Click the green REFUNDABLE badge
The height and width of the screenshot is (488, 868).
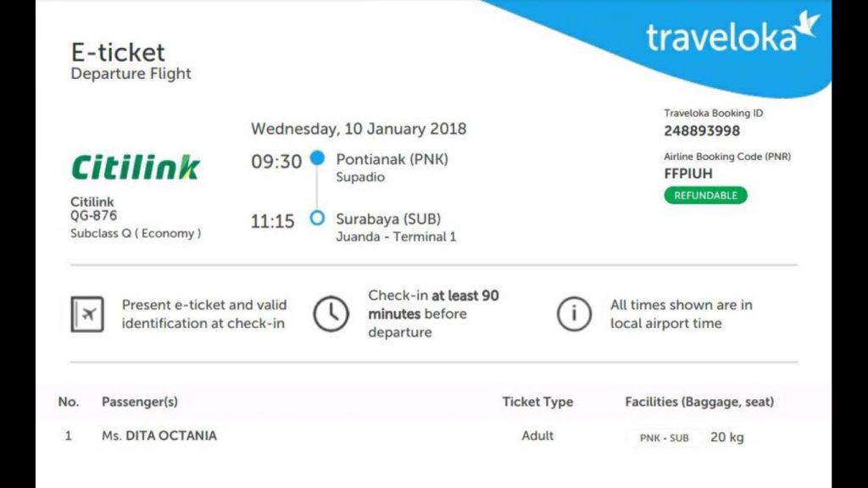tap(705, 196)
